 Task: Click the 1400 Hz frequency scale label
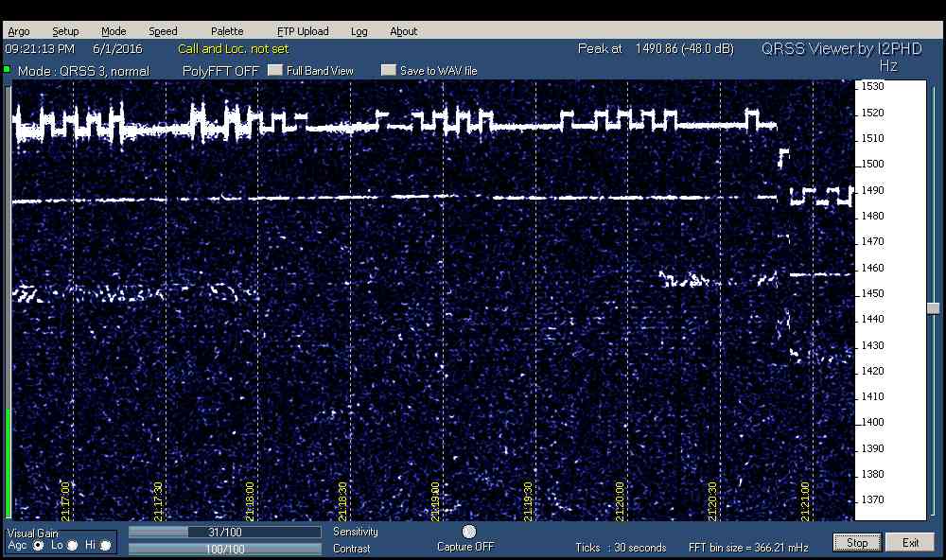(872, 423)
